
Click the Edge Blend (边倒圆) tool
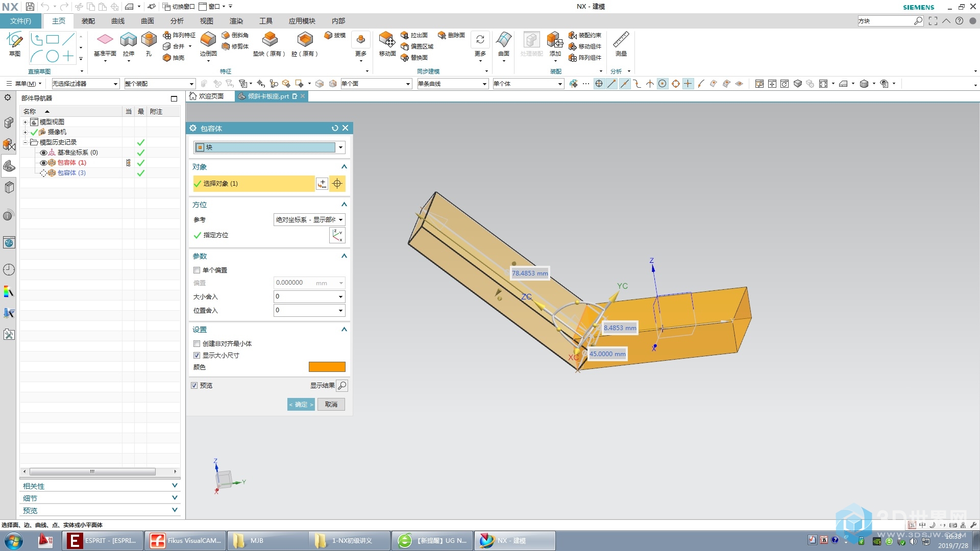tap(208, 44)
